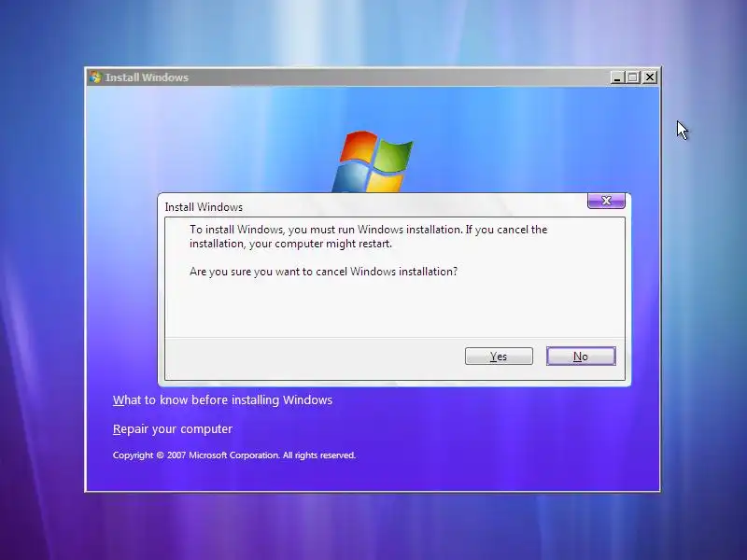Click the copyright 2007 Microsoft Corporation text

pos(234,455)
